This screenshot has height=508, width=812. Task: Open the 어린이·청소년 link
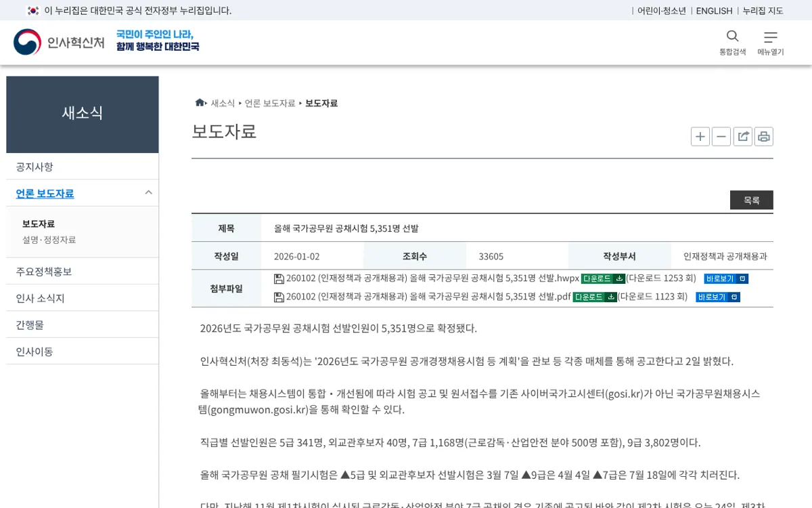(662, 10)
